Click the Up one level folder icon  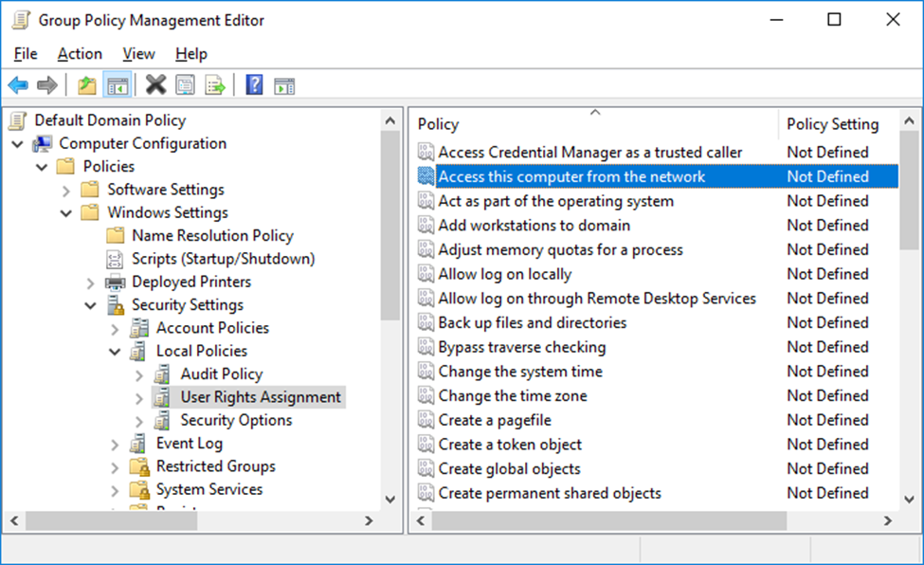point(87,85)
